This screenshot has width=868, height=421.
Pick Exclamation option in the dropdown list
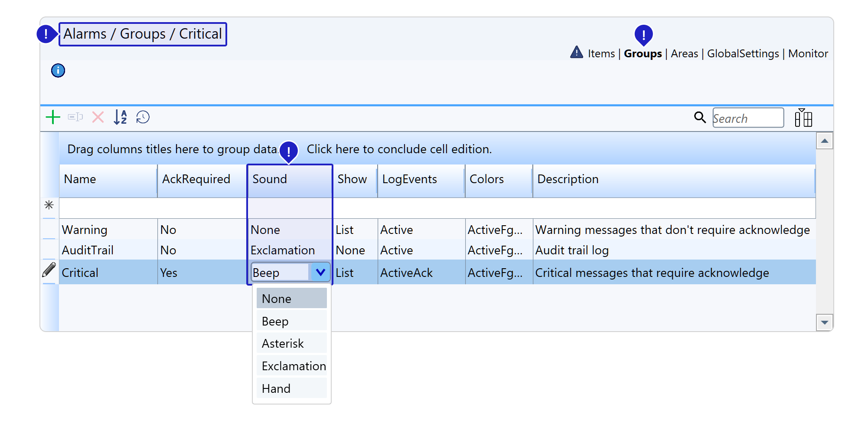(294, 366)
